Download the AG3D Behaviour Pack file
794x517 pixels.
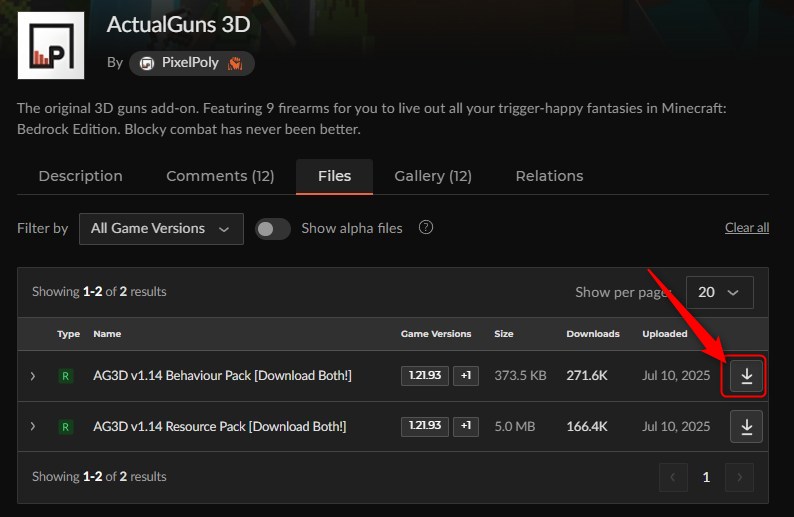746,376
